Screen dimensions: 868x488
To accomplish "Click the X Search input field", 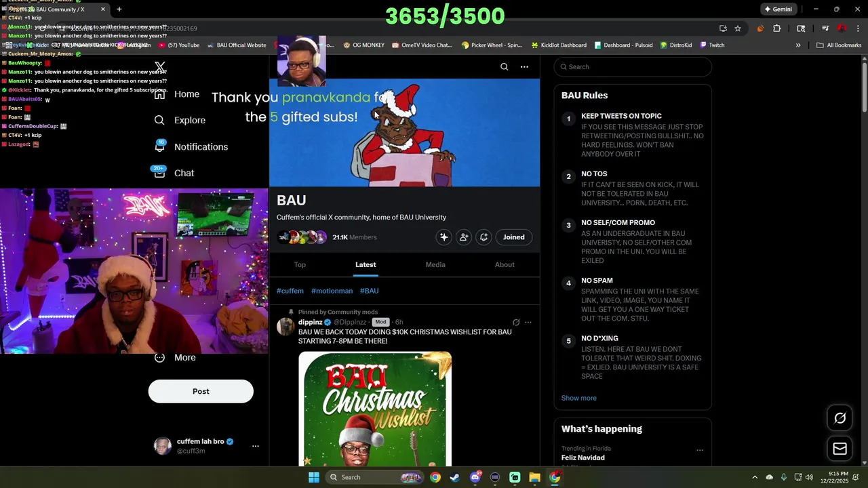I will (633, 66).
